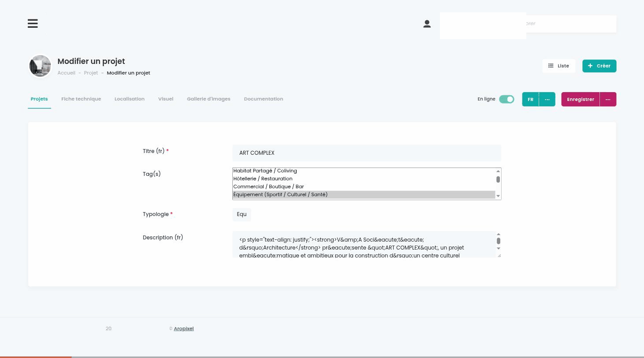The height and width of the screenshot is (358, 644).
Task: Open more options next to Enregistrer
Action: click(x=608, y=99)
